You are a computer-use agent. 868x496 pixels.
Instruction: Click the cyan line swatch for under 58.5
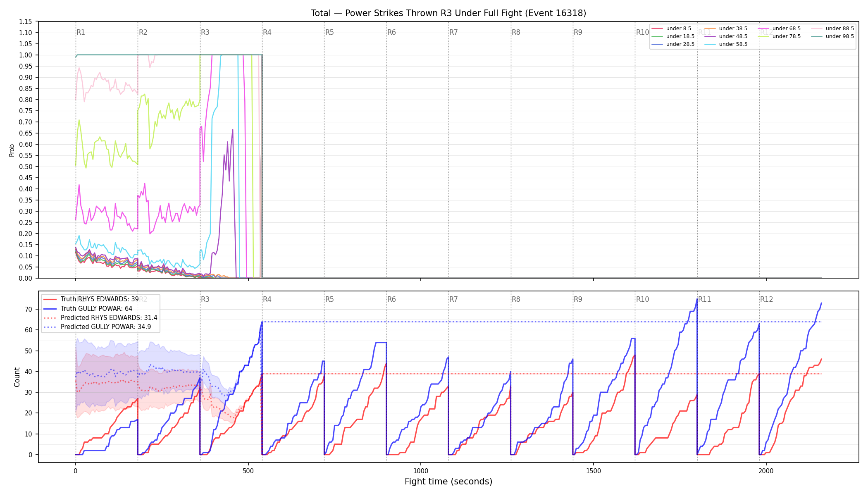point(710,44)
